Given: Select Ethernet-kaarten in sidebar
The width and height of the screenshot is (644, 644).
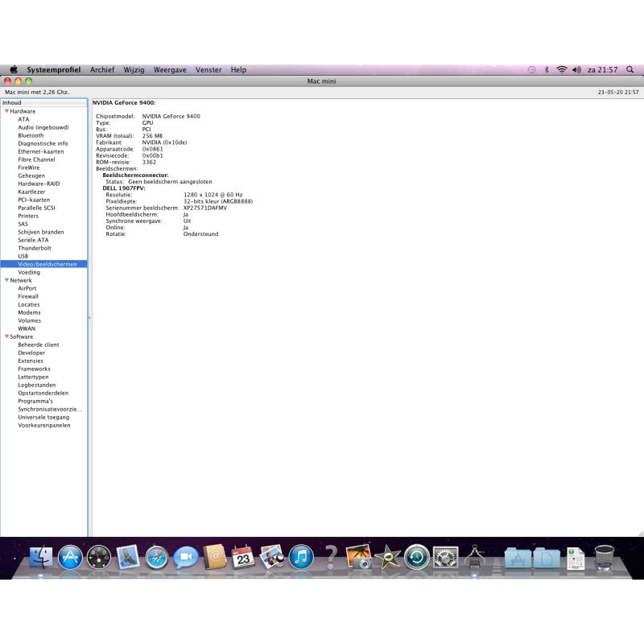Looking at the screenshot, I should point(41,151).
